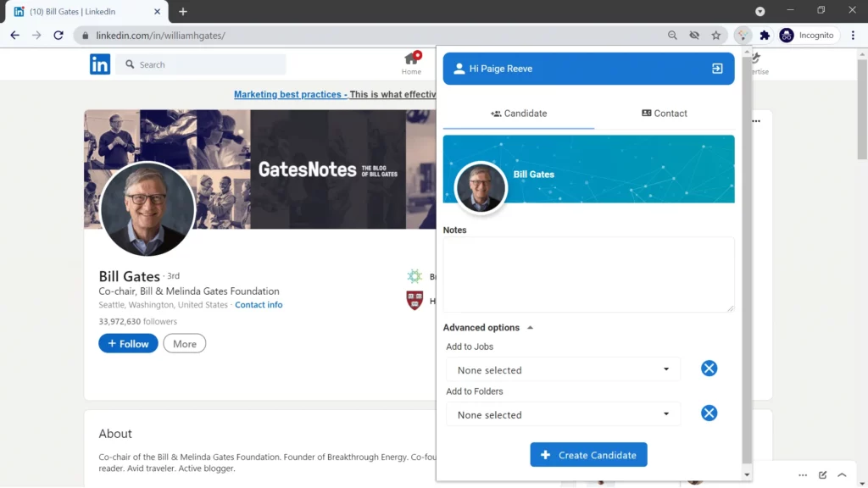Open the Contact info link
Image resolution: width=868 pixels, height=488 pixels.
pyautogui.click(x=259, y=305)
